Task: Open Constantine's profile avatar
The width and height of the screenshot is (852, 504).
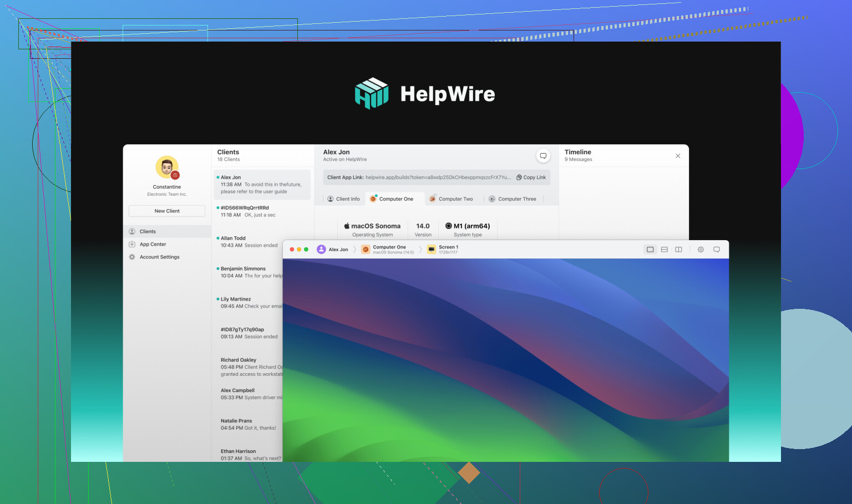Action: click(167, 167)
